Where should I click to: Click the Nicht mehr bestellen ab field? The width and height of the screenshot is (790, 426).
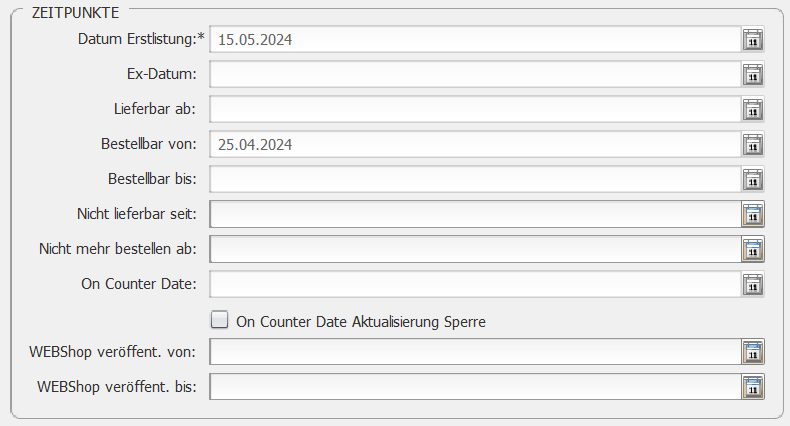pos(475,249)
